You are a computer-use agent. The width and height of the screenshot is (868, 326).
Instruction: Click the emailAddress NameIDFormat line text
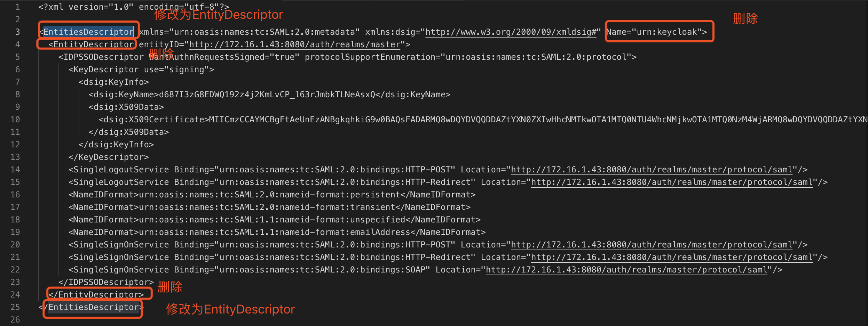pos(277,232)
